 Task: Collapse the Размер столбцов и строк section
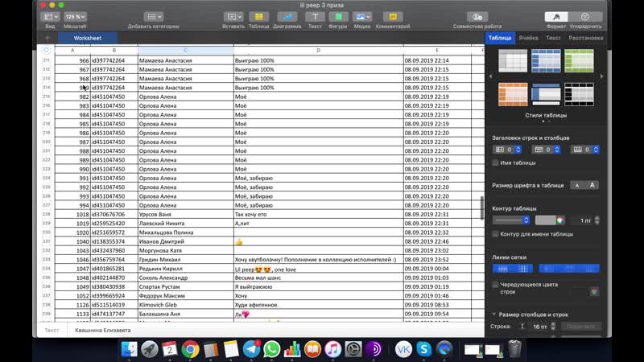coord(494,315)
